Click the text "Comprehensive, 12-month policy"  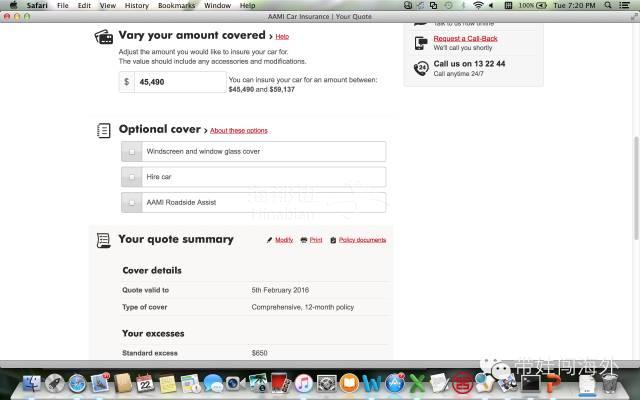pos(302,307)
